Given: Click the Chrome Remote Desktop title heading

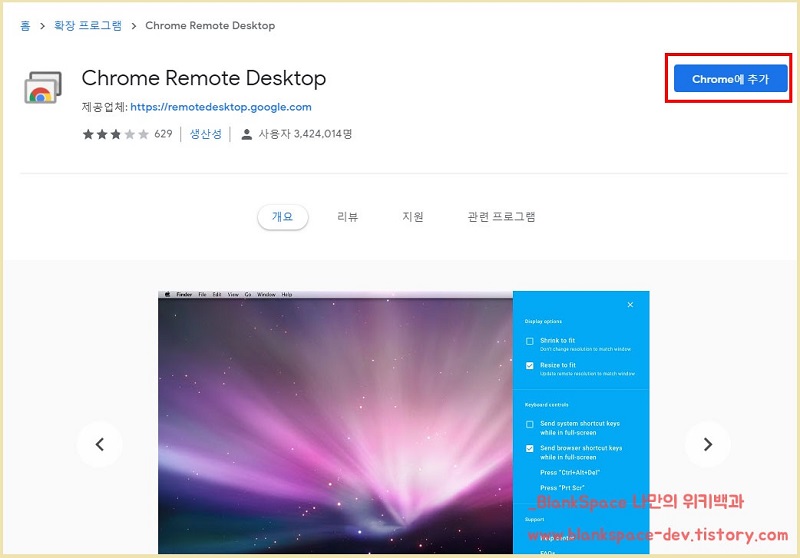Looking at the screenshot, I should point(204,78).
